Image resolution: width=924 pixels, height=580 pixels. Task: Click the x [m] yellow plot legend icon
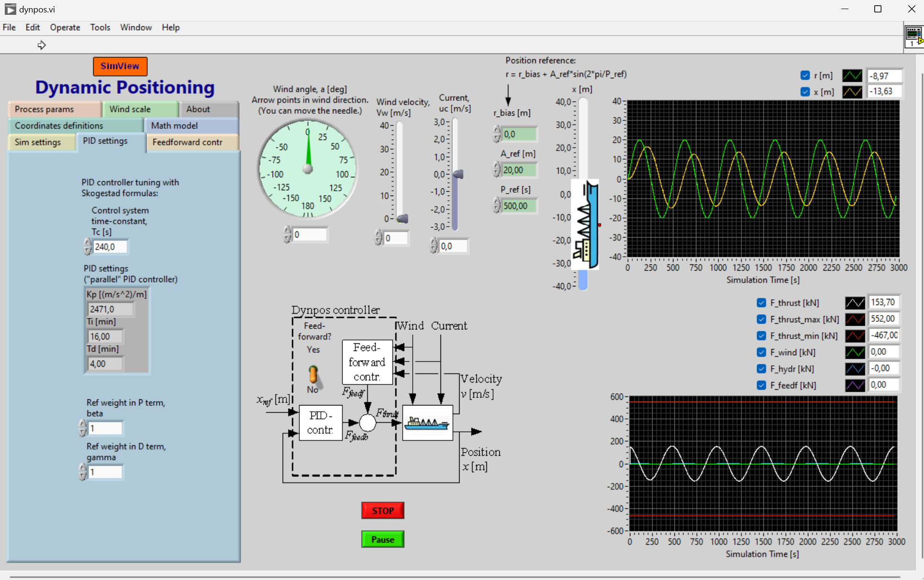click(x=852, y=92)
